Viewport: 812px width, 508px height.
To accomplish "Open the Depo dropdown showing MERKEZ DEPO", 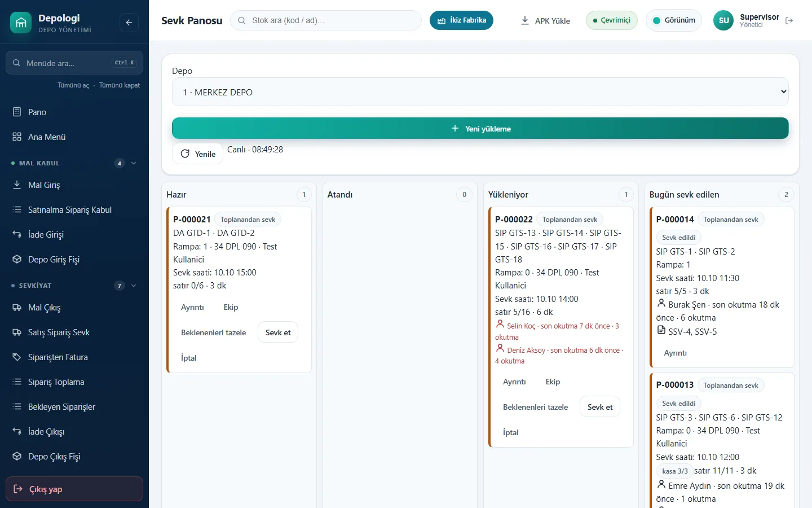I will (480, 92).
